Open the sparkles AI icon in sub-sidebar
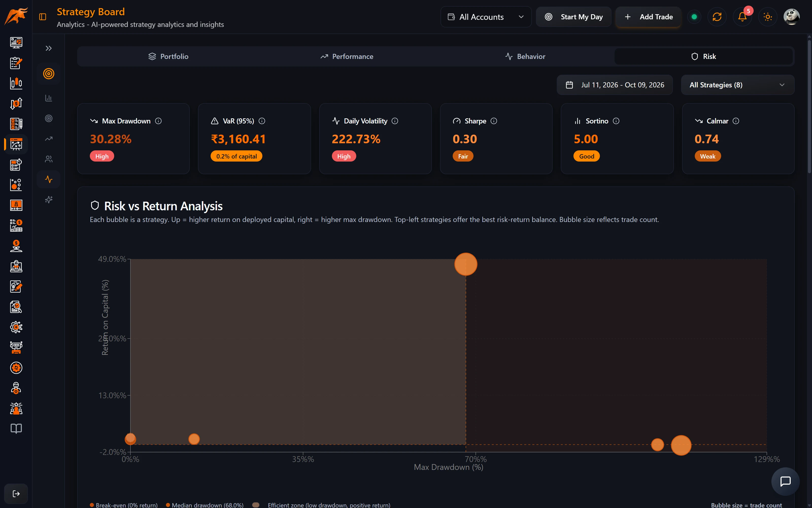Screen dimensions: 812x508 tap(49, 200)
